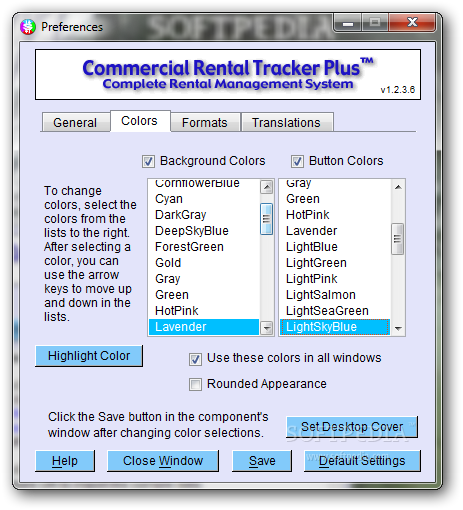Viewport: 463px width, 510px height.
Task: Switch to the General tab
Action: click(x=75, y=122)
